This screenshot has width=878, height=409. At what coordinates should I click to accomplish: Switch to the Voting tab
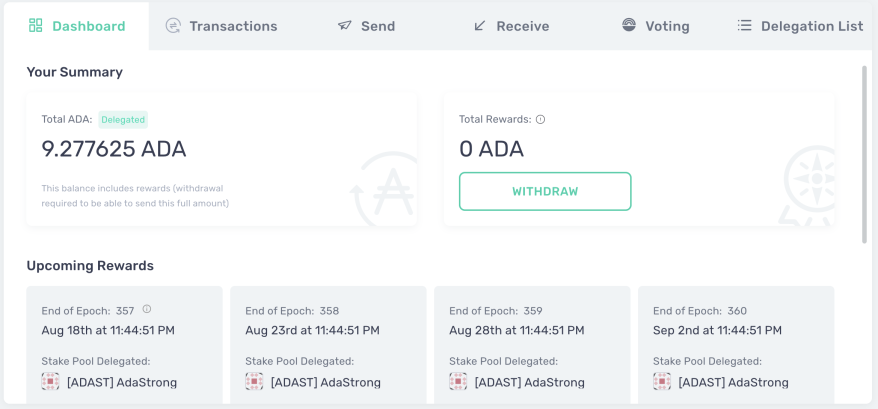coord(655,26)
